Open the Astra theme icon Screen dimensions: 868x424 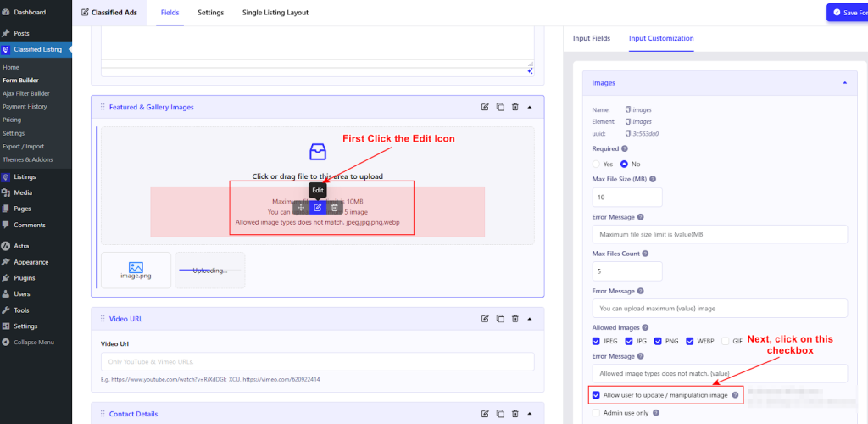pyautogui.click(x=6, y=246)
